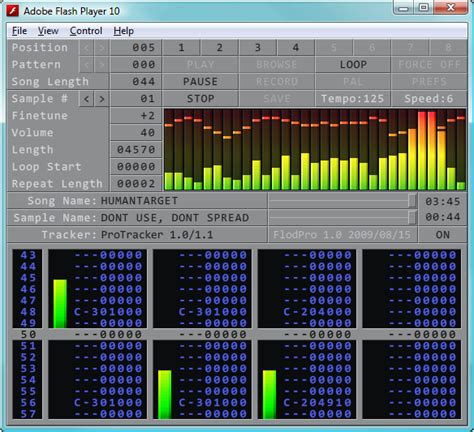
Task: Click the Song Length value 044
Action: [x=136, y=82]
